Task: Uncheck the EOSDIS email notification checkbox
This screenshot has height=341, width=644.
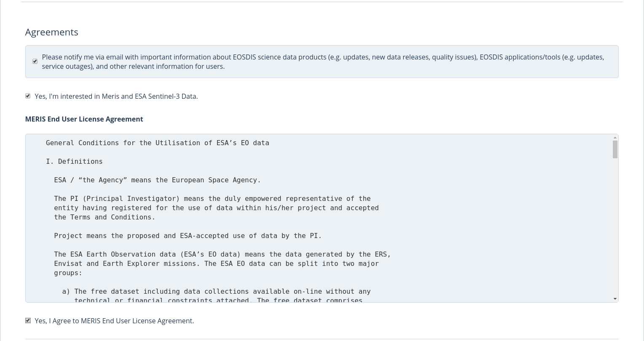Action: [35, 62]
